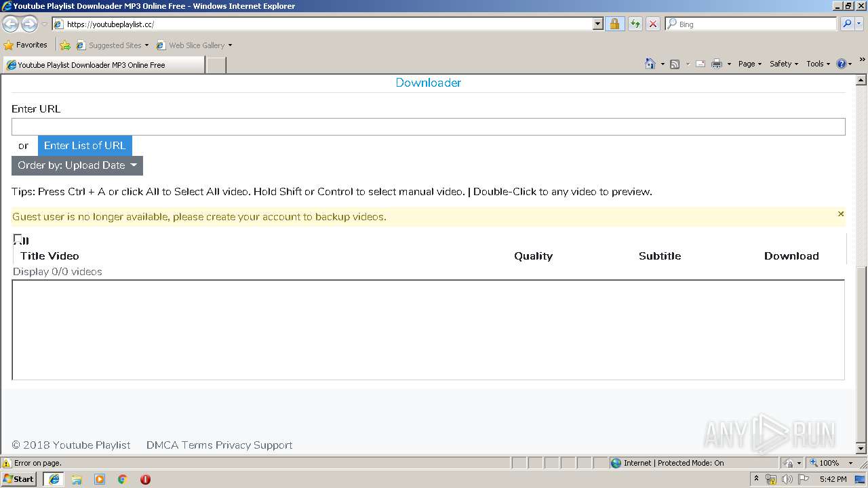
Task: Go forward with the browser Forward arrow
Action: click(29, 24)
